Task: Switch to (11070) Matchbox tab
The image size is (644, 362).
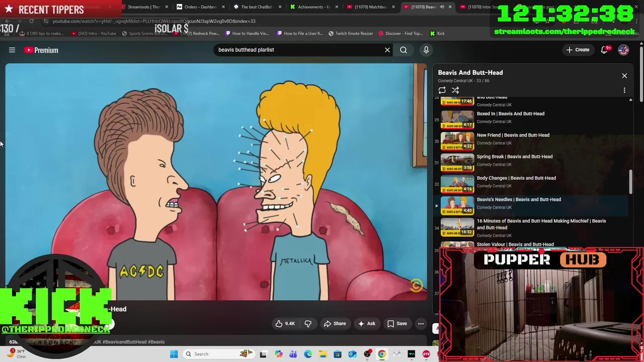Action: [371, 7]
